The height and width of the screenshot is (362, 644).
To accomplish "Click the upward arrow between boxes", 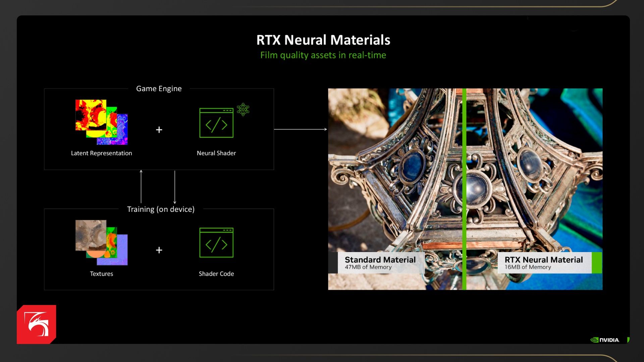I will 141,186.
